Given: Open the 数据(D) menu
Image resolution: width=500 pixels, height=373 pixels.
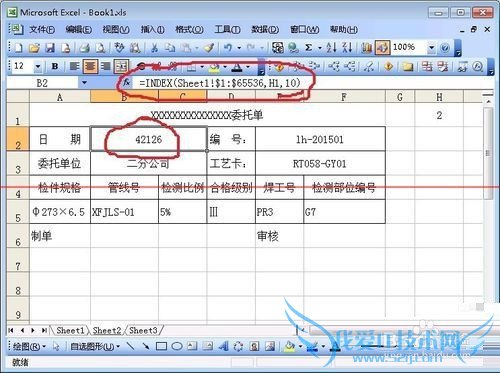Looking at the screenshot, I should point(265,30).
